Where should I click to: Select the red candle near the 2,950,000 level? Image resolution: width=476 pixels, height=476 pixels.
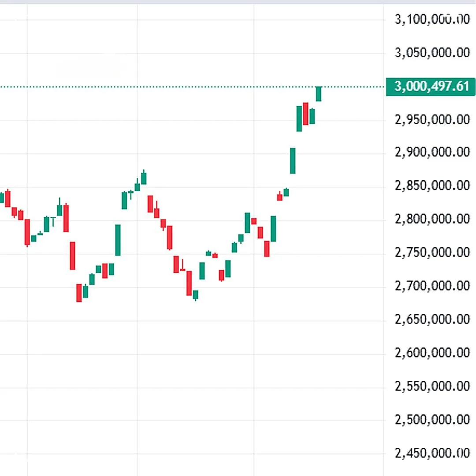pos(306,114)
